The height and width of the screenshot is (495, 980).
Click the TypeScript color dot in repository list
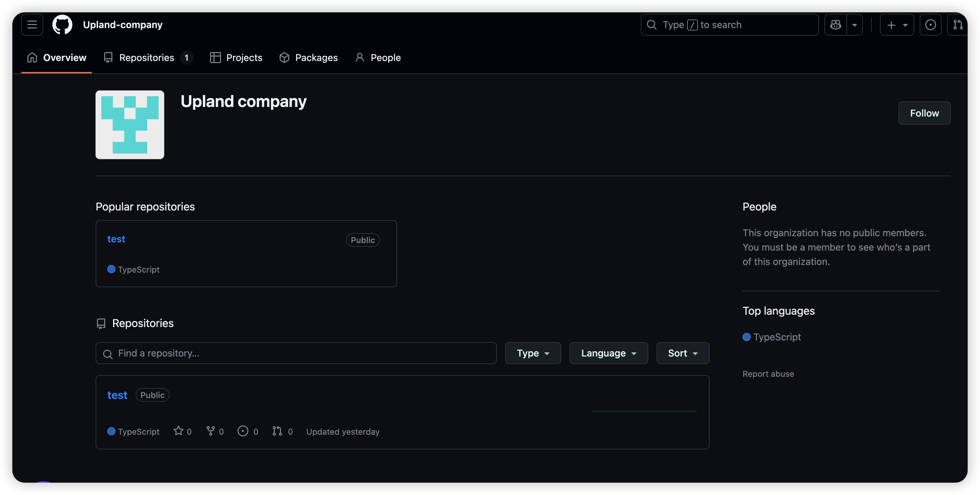pos(111,432)
